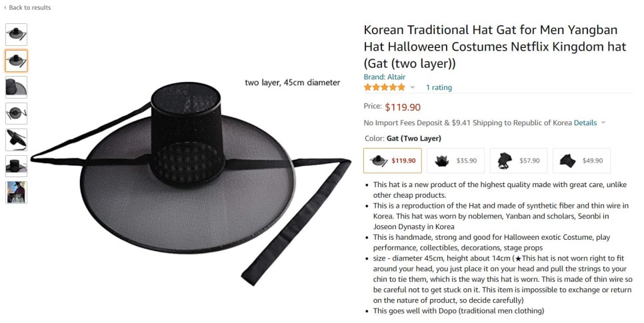Choose the $49.90 color variant
The width and height of the screenshot is (644, 323).
pyautogui.click(x=581, y=161)
